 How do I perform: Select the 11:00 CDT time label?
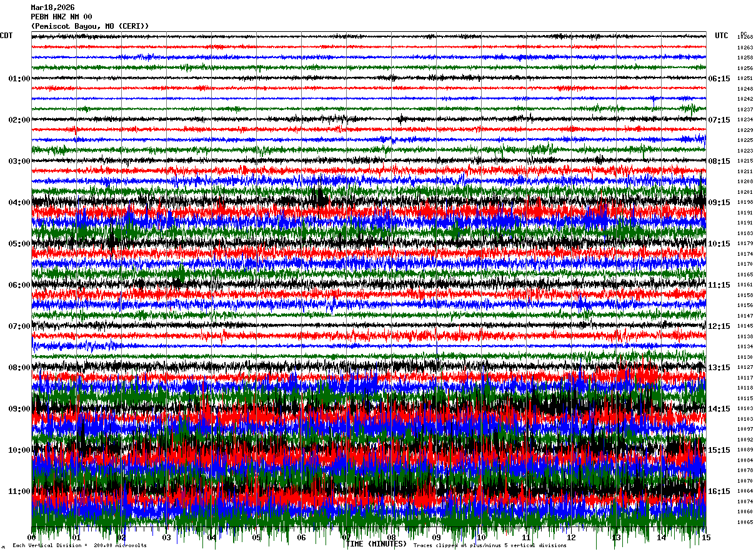19,491
